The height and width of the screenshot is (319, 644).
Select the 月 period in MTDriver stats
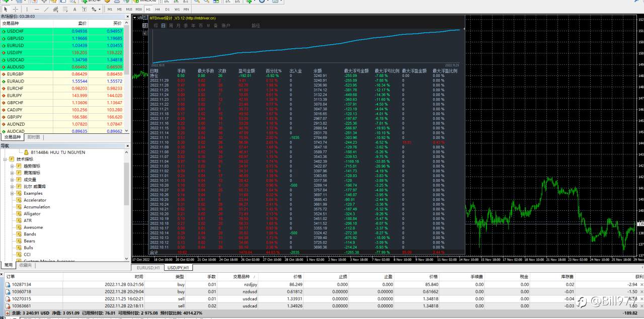178,26
